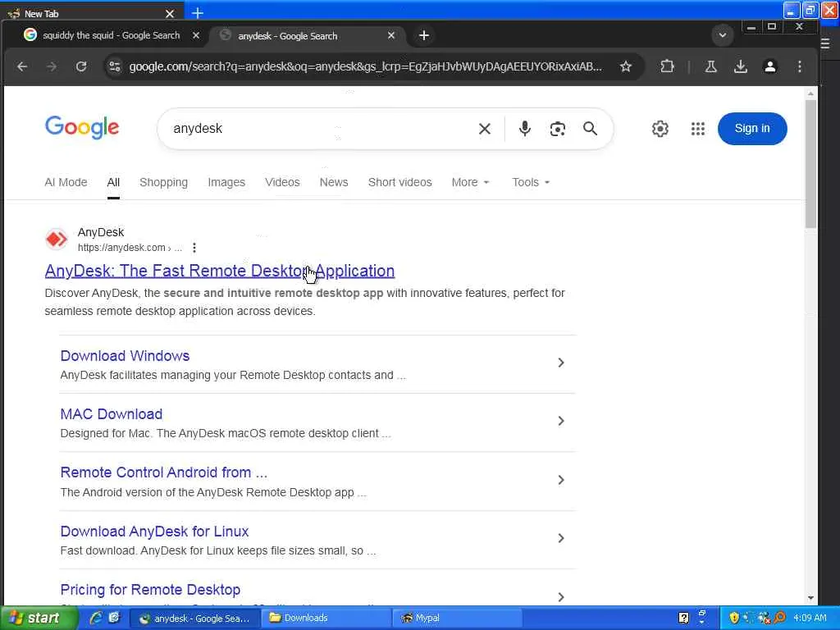Search by image with the Lens icon

[557, 129]
